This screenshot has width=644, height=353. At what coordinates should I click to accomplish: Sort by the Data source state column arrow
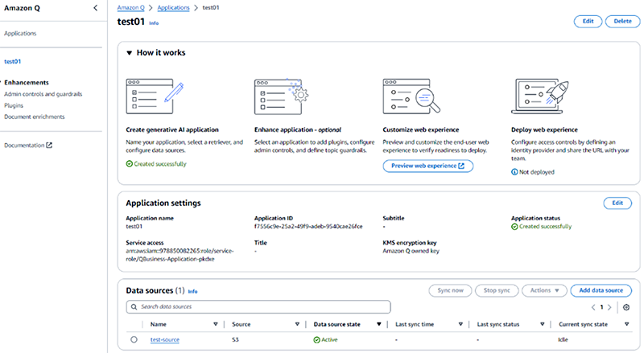pos(378,324)
